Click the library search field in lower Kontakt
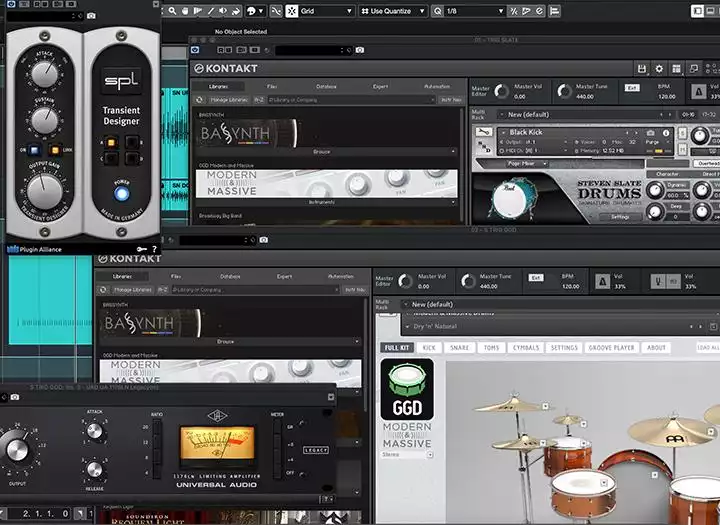Viewport: 720px width, 525px height. pyautogui.click(x=255, y=290)
